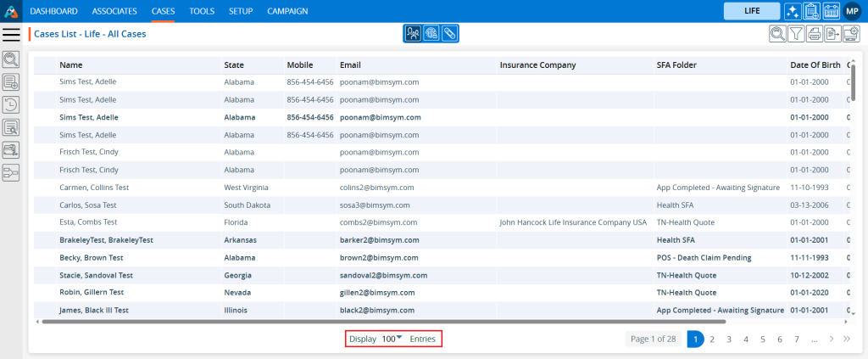Open the MP user profile avatar
The height and width of the screenshot is (359, 868).
point(852,11)
